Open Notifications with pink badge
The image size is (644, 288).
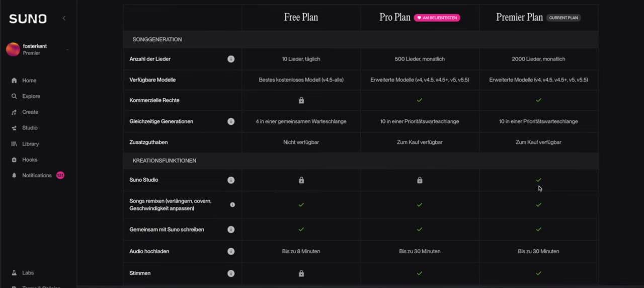point(37,175)
